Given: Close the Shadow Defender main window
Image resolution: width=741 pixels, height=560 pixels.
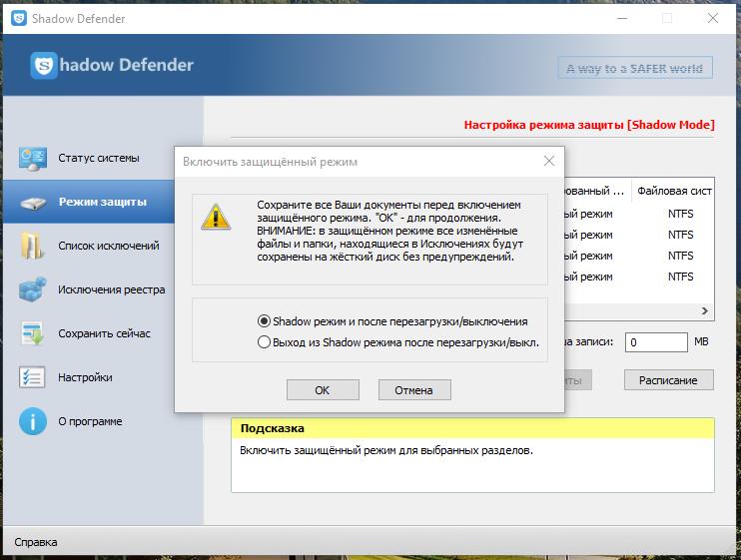Looking at the screenshot, I should [713, 18].
